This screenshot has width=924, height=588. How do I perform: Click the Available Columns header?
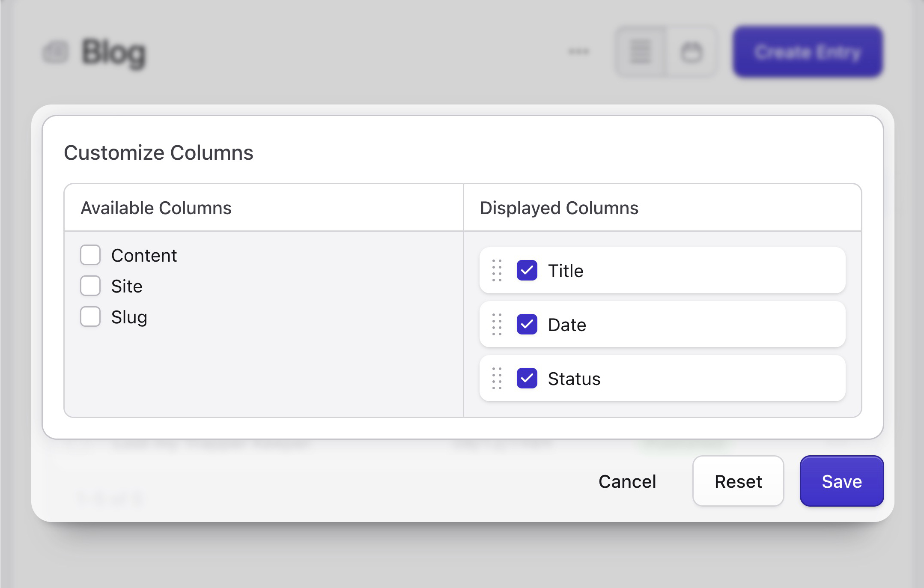pyautogui.click(x=156, y=208)
